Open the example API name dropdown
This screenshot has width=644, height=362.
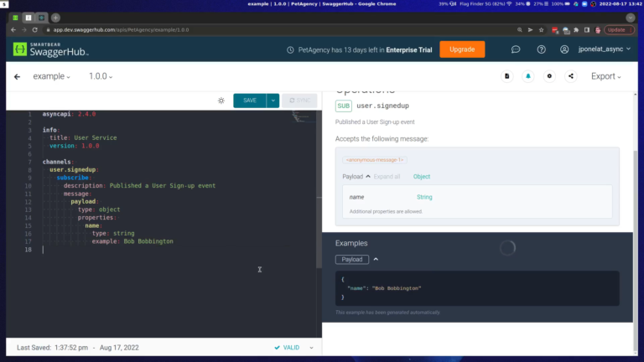(51, 76)
